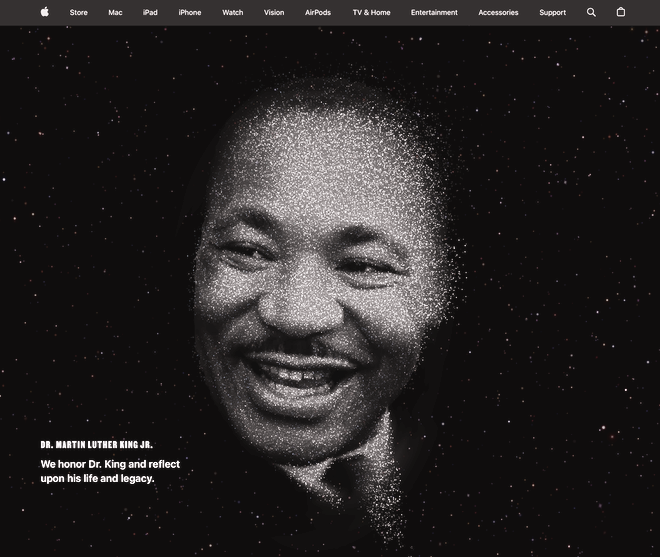Image resolution: width=660 pixels, height=557 pixels.
Task: Go to the iPad section
Action: (x=150, y=13)
